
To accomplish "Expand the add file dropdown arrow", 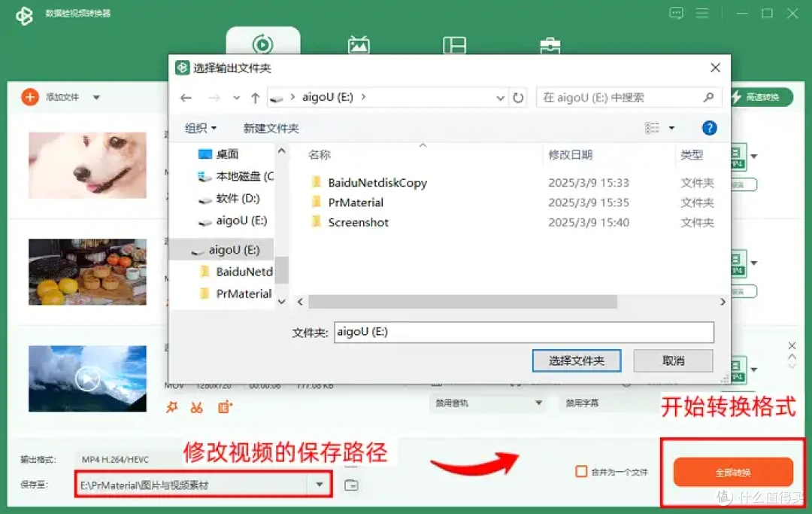I will [x=96, y=97].
